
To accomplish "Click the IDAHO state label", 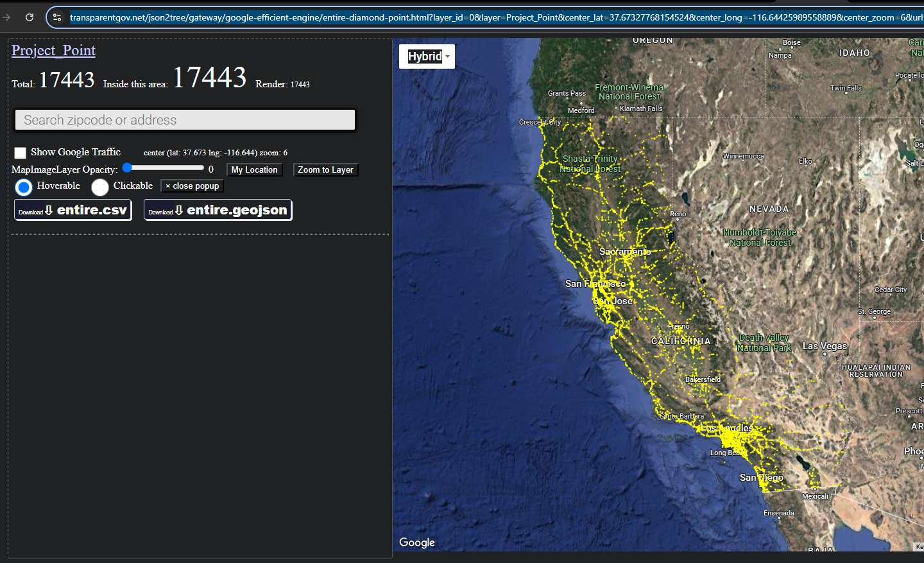I will (x=855, y=53).
